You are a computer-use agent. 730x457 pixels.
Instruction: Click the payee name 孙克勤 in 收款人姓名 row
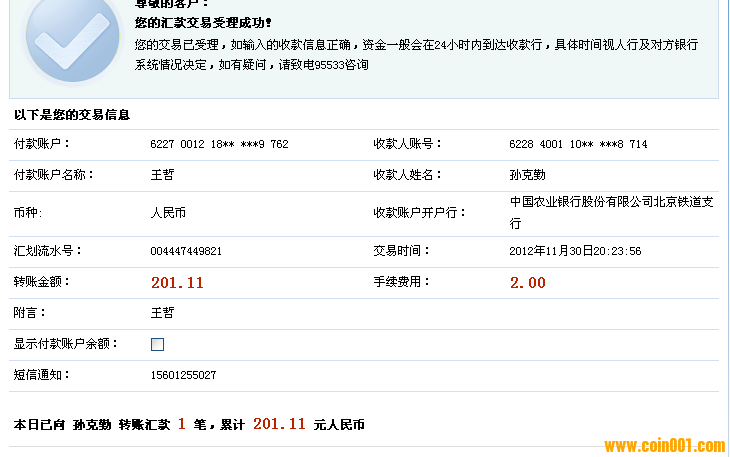(527, 175)
